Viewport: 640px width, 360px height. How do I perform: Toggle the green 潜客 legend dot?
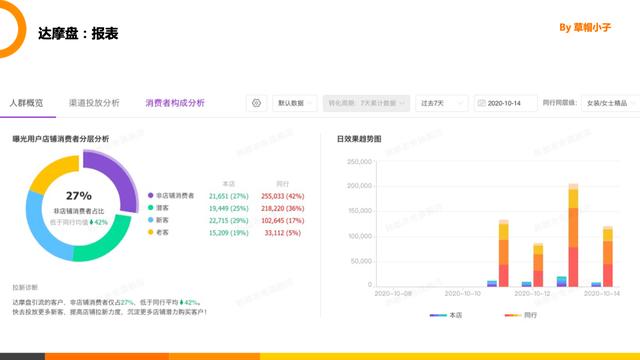pos(151,208)
